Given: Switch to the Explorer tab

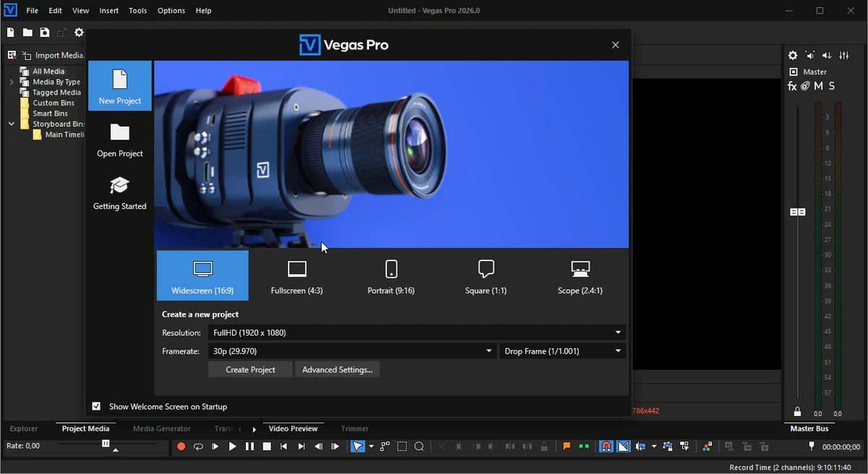Looking at the screenshot, I should 24,428.
